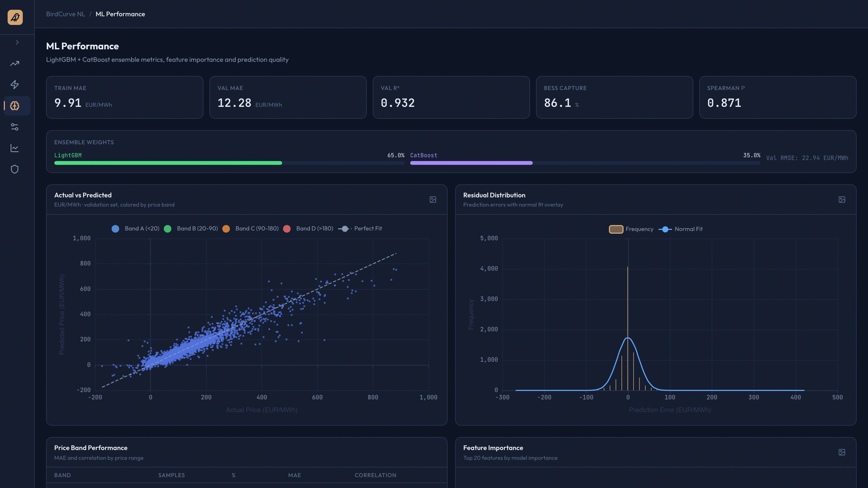Click the Price Band Performance panel title
The height and width of the screenshot is (488, 868).
coord(91,448)
